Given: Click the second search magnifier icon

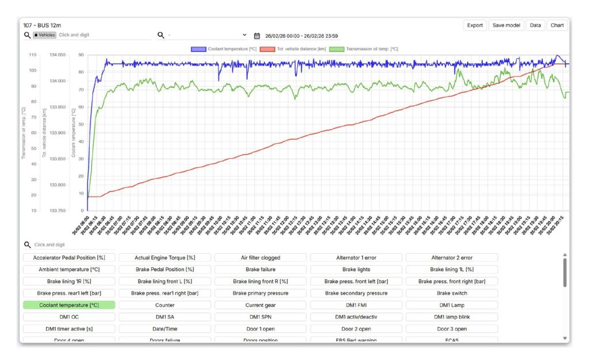Looking at the screenshot, I should click(161, 35).
